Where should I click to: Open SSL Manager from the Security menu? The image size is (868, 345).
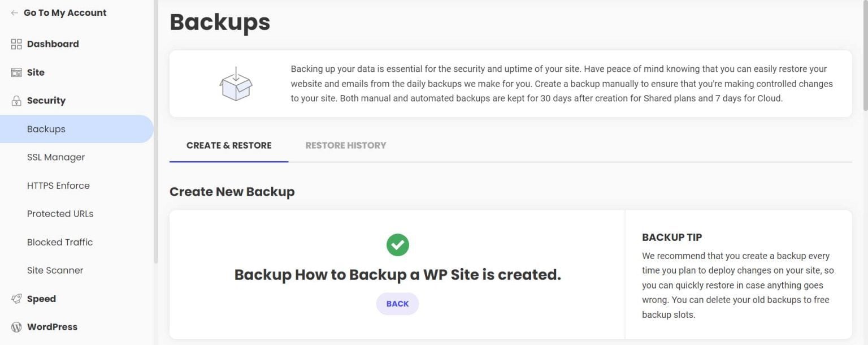[55, 157]
